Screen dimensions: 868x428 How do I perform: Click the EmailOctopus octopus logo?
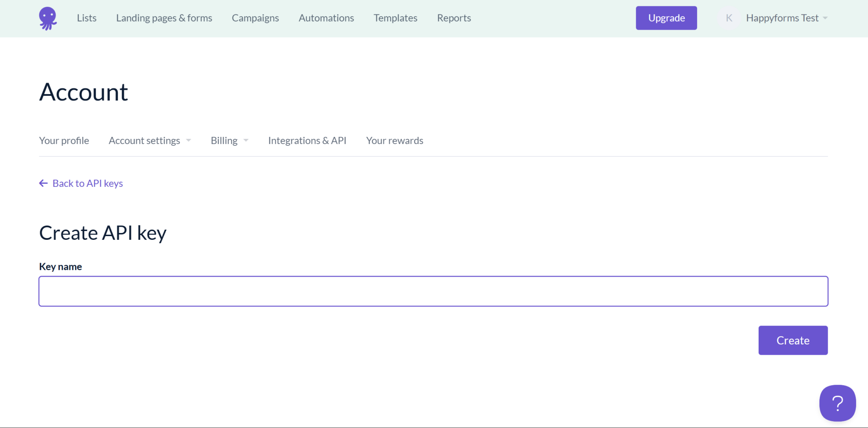(x=48, y=18)
